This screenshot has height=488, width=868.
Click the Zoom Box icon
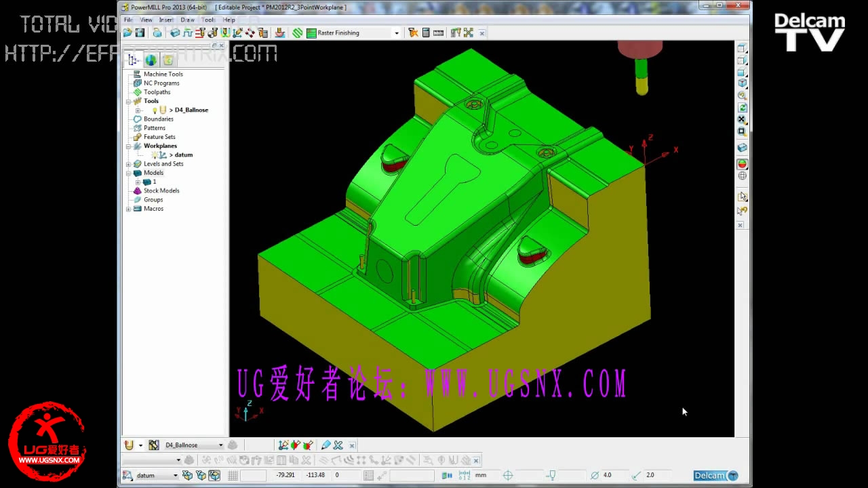pyautogui.click(x=742, y=131)
